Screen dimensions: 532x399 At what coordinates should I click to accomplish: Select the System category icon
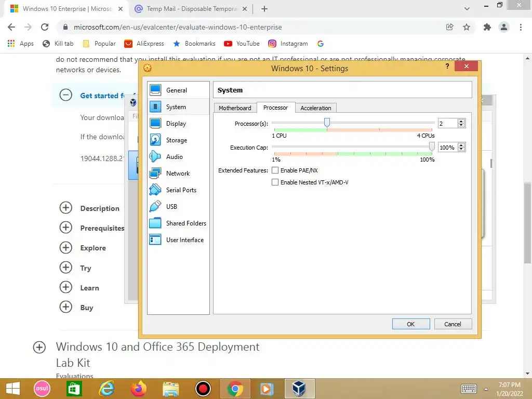[155, 107]
